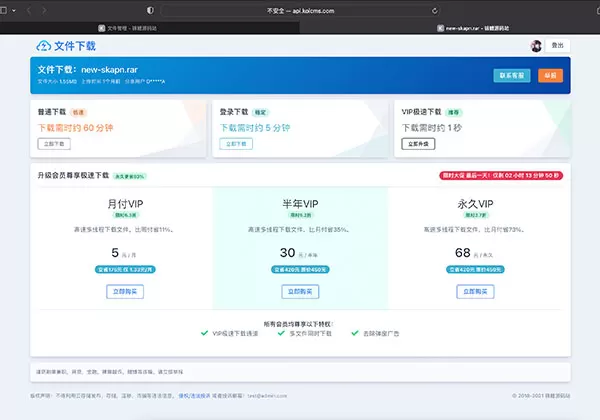Buy the 半年VIP plan via 立即购买
Viewport: 600px width, 420px height.
click(x=300, y=291)
